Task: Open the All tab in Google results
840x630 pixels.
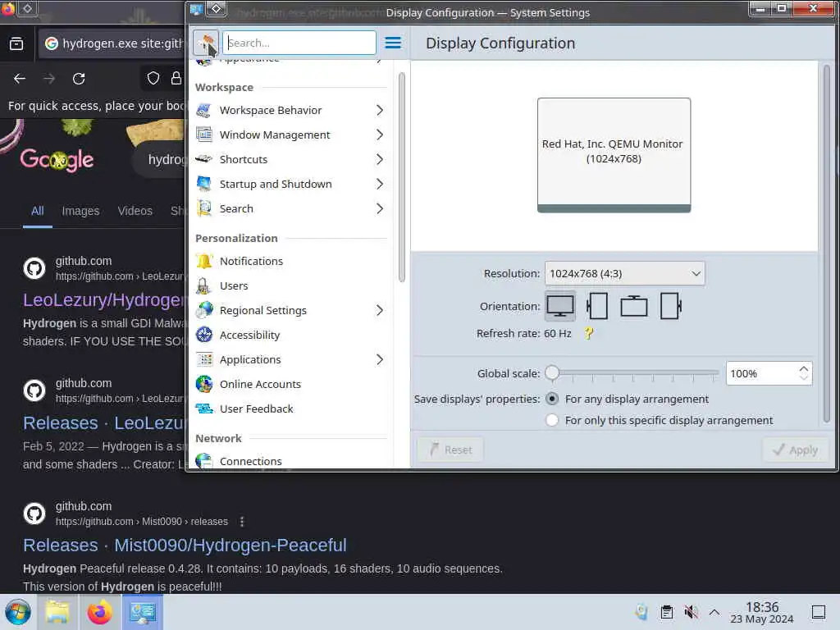Action: tap(38, 211)
